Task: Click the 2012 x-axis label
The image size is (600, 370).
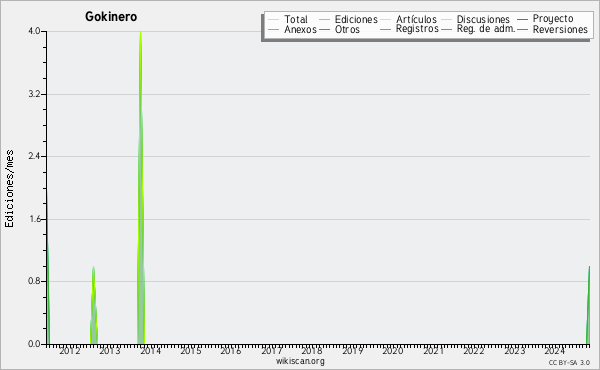Action: coord(70,351)
